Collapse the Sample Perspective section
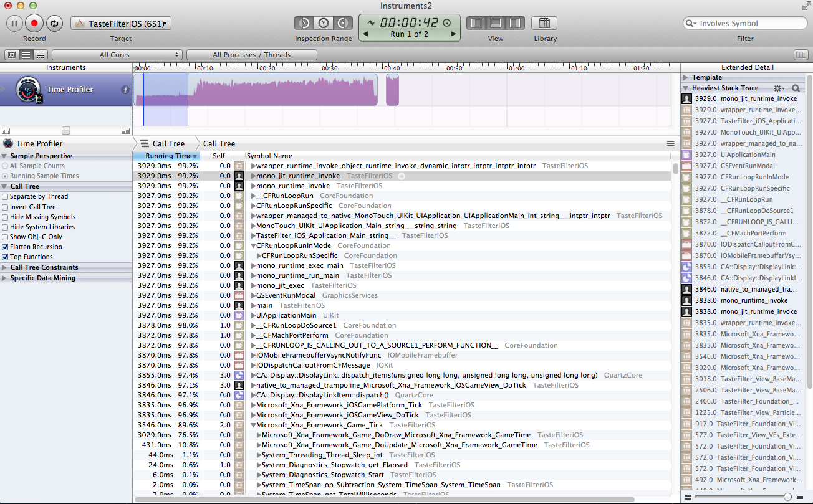 tap(4, 156)
